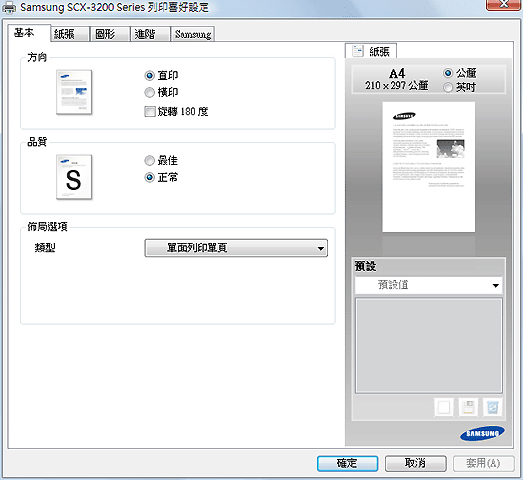Screen dimensions: 523x480
Task: Click the quality preview thumbnail with letter S
Action: (74, 177)
